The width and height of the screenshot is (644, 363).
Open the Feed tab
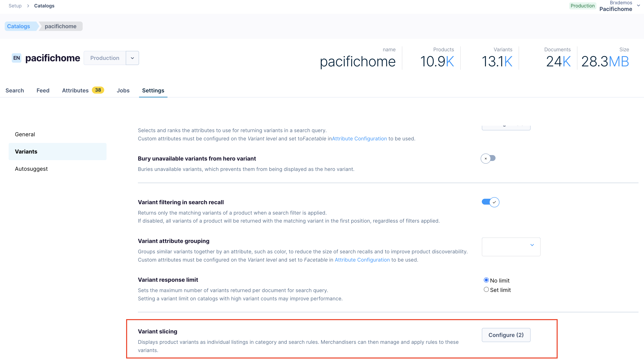coord(43,90)
